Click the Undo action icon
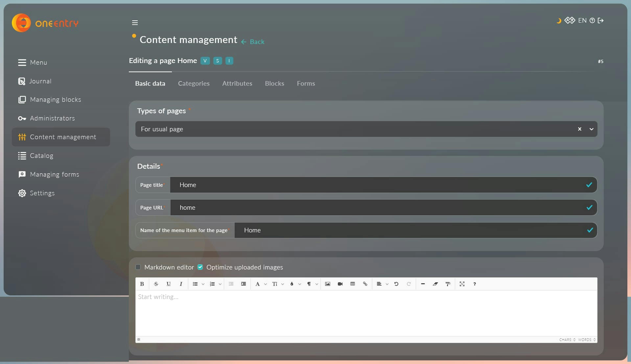The height and width of the screenshot is (364, 631). coord(396,284)
